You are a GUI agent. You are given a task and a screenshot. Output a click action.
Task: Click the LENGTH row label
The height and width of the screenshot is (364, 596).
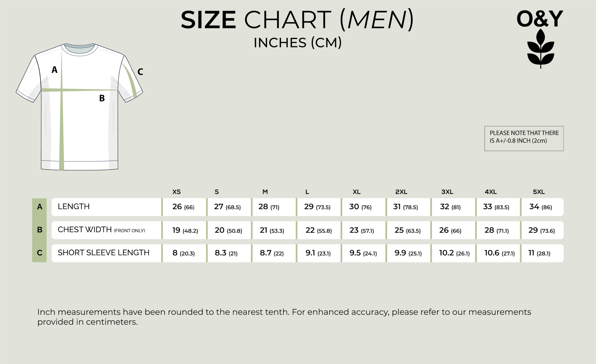click(74, 207)
